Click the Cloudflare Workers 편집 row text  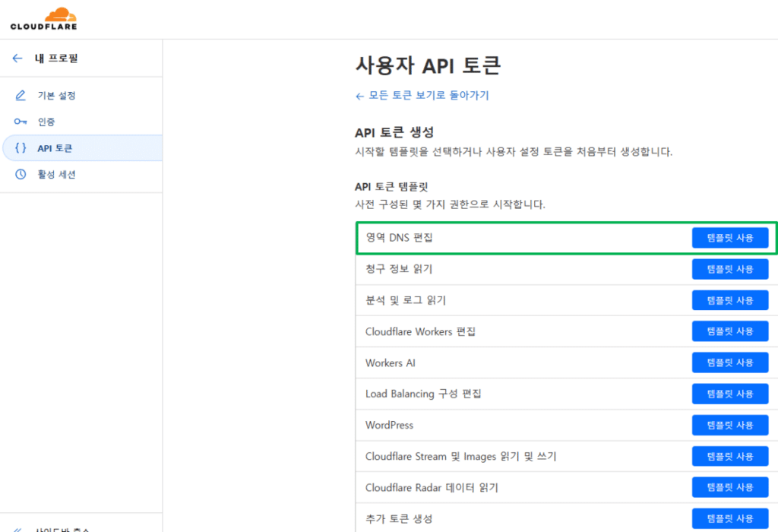click(420, 331)
